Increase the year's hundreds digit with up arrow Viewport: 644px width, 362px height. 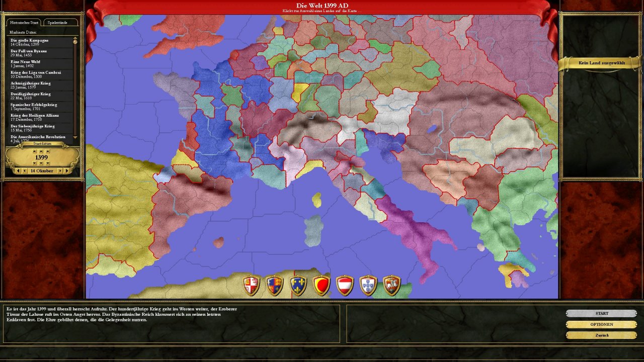pyautogui.click(x=35, y=151)
